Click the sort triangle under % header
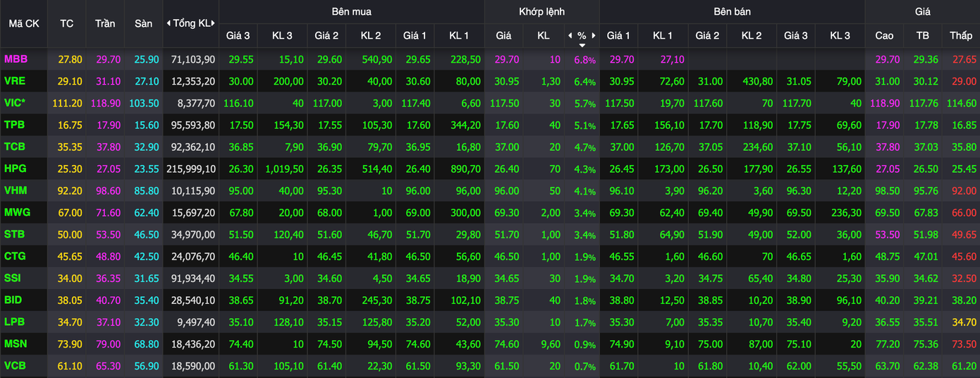Image resolution: width=980 pixels, height=378 pixels. point(582,44)
